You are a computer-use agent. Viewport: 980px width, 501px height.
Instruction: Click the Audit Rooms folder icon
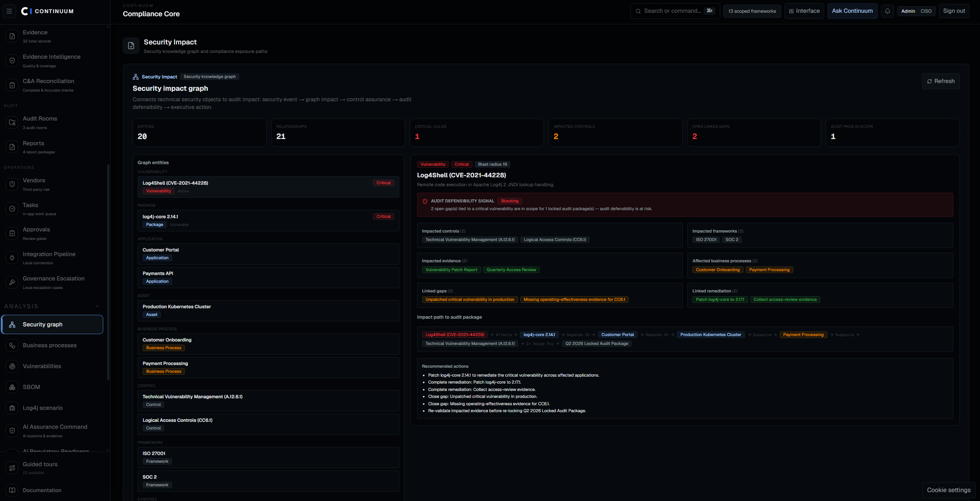coord(12,122)
